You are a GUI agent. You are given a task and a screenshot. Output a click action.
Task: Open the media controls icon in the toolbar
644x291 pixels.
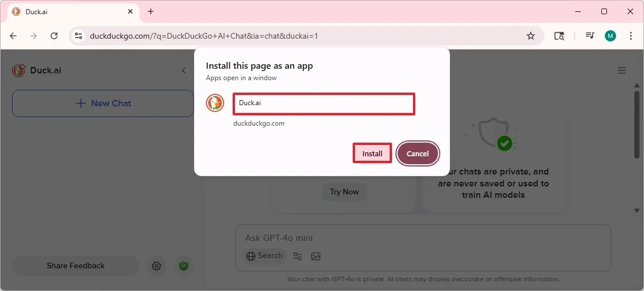click(x=590, y=36)
